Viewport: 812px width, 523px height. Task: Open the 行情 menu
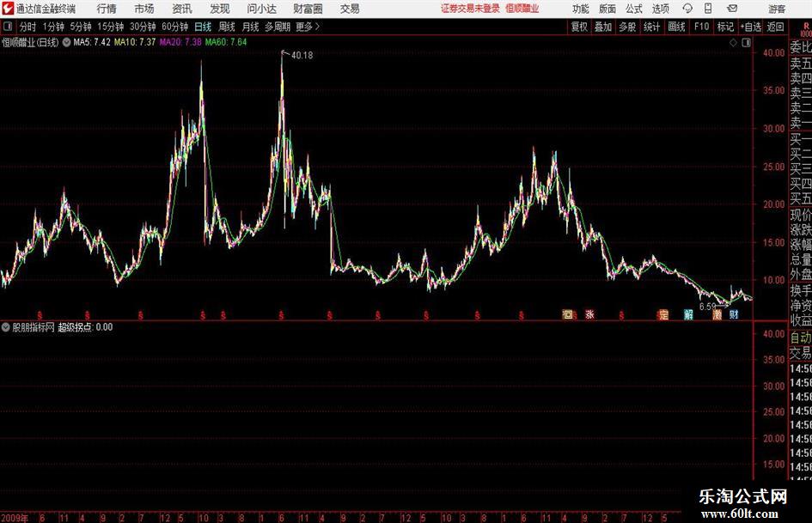[x=107, y=9]
